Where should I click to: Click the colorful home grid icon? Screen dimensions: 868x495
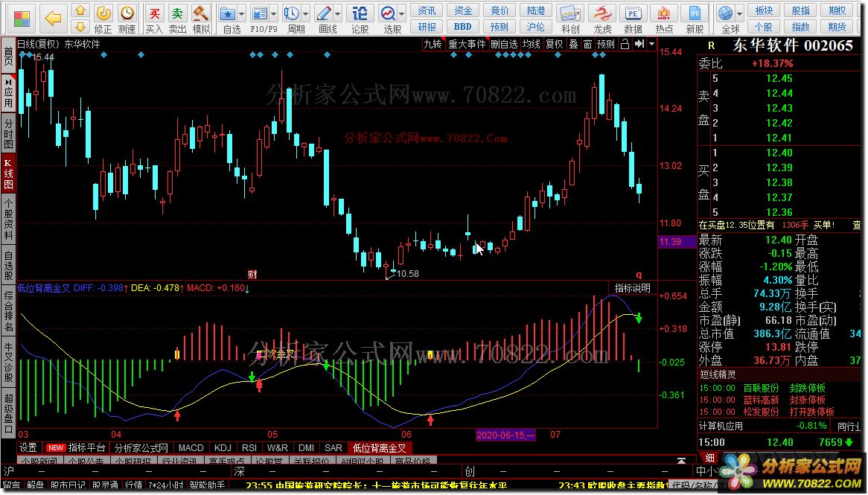(22, 18)
